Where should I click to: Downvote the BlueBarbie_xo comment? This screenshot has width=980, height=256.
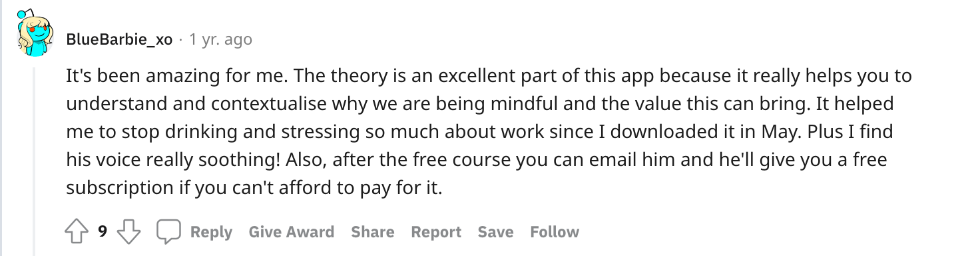pyautogui.click(x=128, y=232)
